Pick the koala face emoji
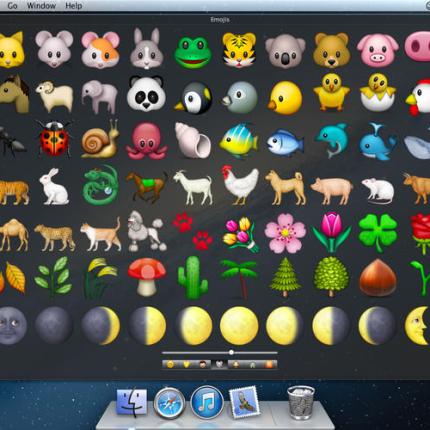430x430 pixels. point(285,51)
